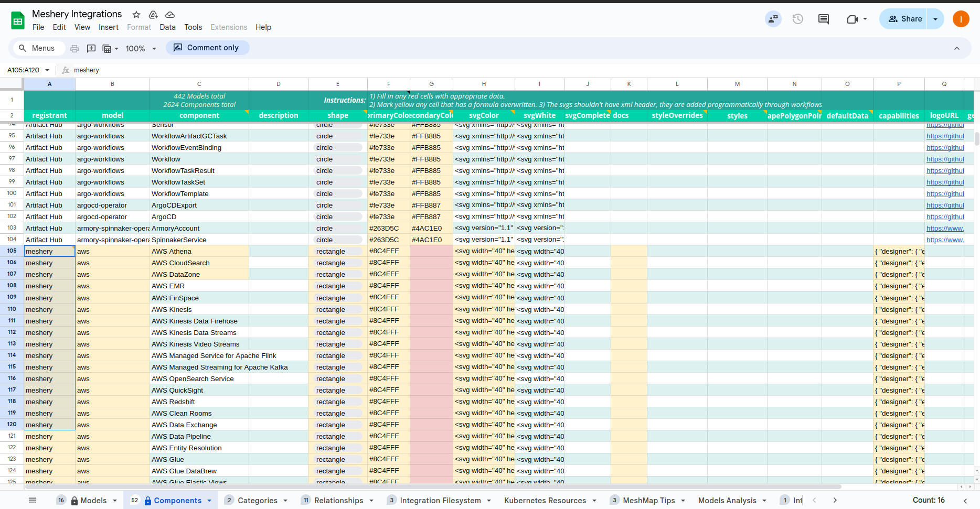Open the Edit menu
The height and width of the screenshot is (509, 980).
click(x=59, y=27)
